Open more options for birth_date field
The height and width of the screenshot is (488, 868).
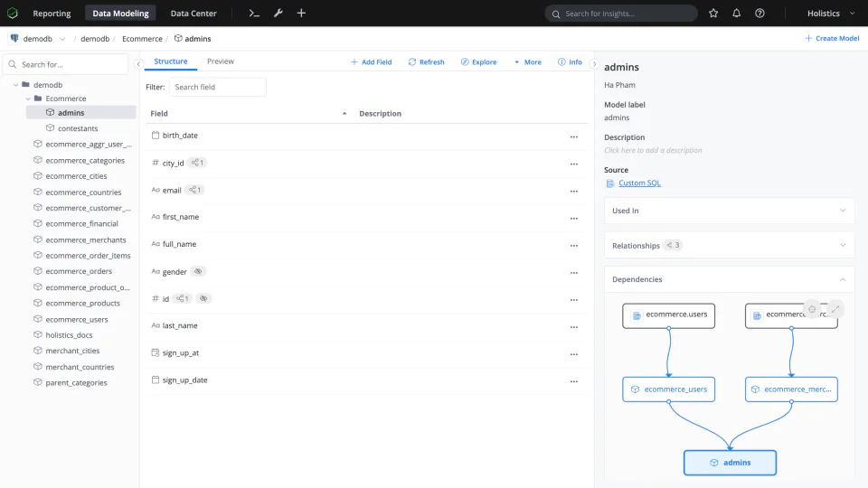coord(574,136)
